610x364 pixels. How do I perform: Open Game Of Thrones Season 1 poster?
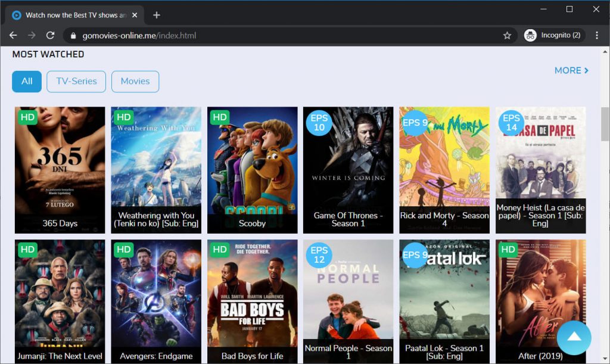coord(348,170)
